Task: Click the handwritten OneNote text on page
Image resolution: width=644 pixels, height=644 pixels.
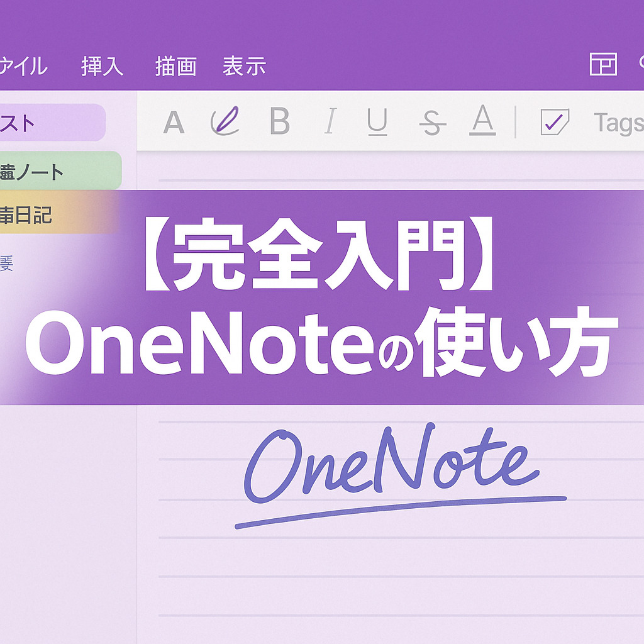Action: (392, 464)
